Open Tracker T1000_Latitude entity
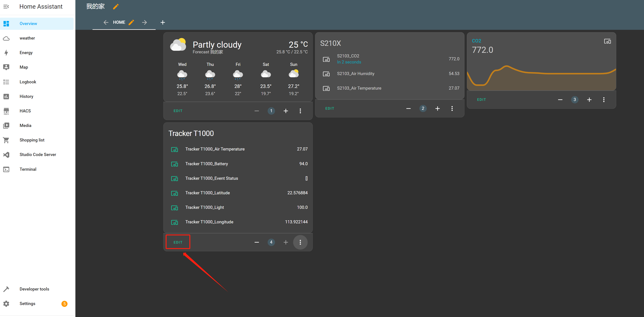 pos(238,193)
